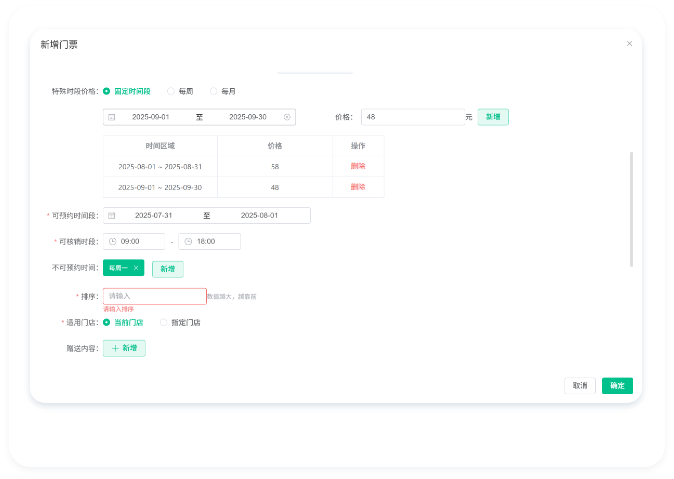Remove the 每周一 tag via its X
Viewport: 674px width, 479px height.
136,268
